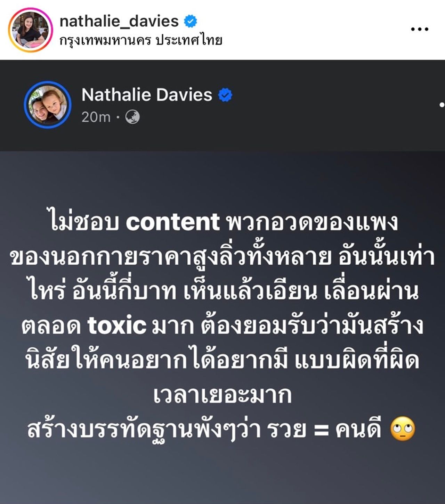Tap the globe public audience icon
The width and height of the screenshot is (445, 504).
[x=132, y=117]
